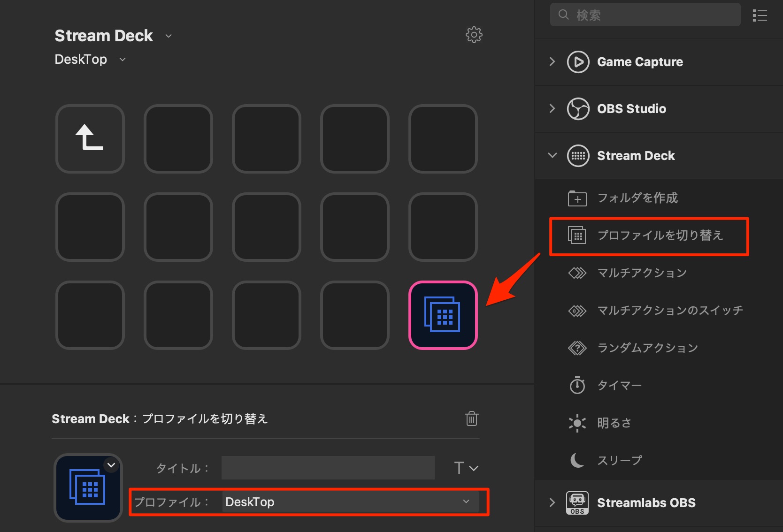Click the OBS Studio category icon
This screenshot has width=783, height=532.
(x=578, y=109)
